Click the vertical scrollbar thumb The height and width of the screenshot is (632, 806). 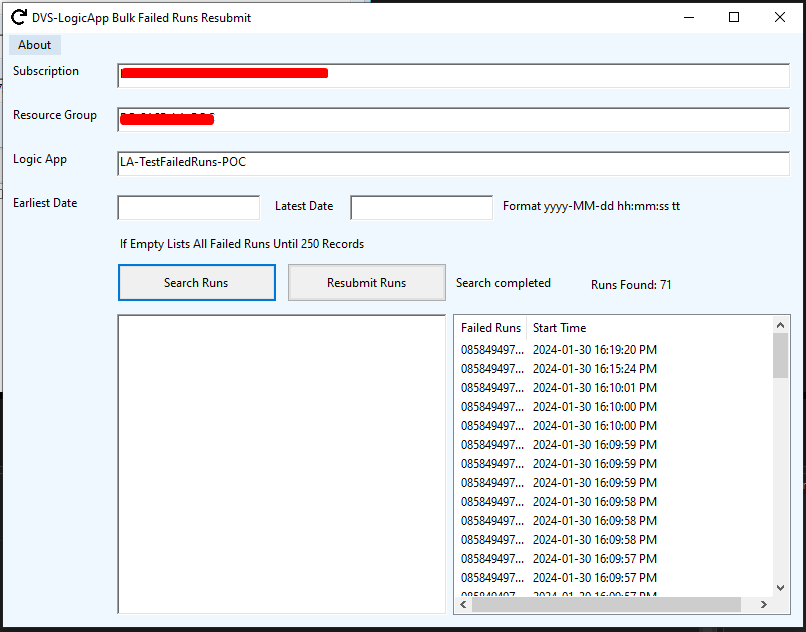(x=780, y=356)
